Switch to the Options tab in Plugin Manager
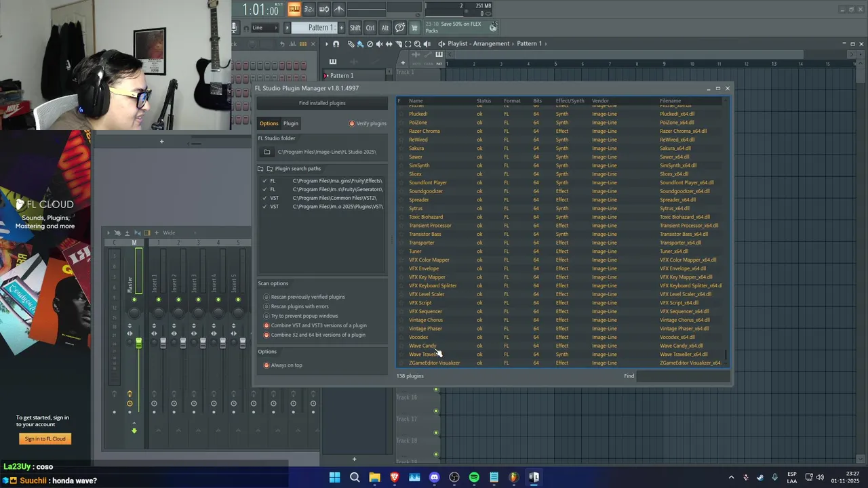 click(269, 123)
